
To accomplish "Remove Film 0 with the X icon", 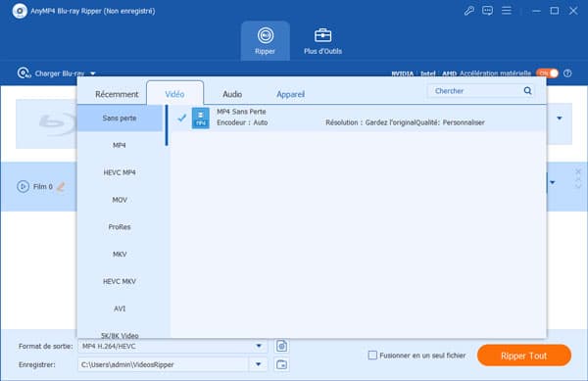I will pos(578,172).
